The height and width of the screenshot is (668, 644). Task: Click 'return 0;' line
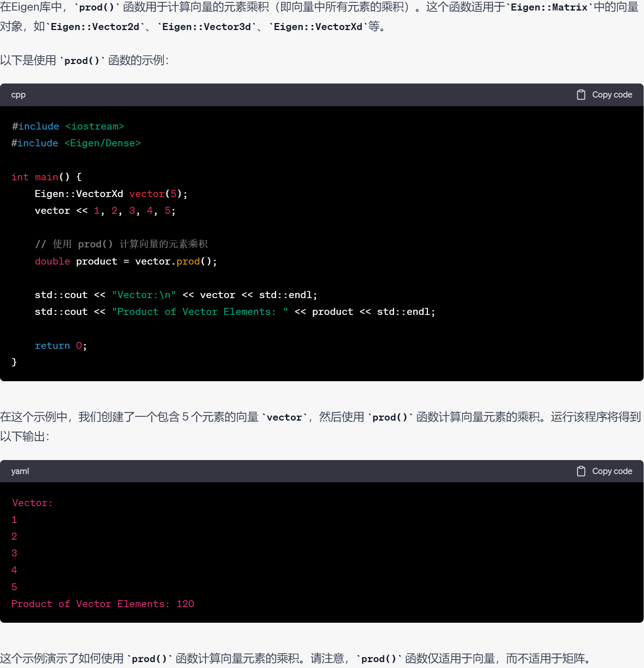tap(61, 346)
